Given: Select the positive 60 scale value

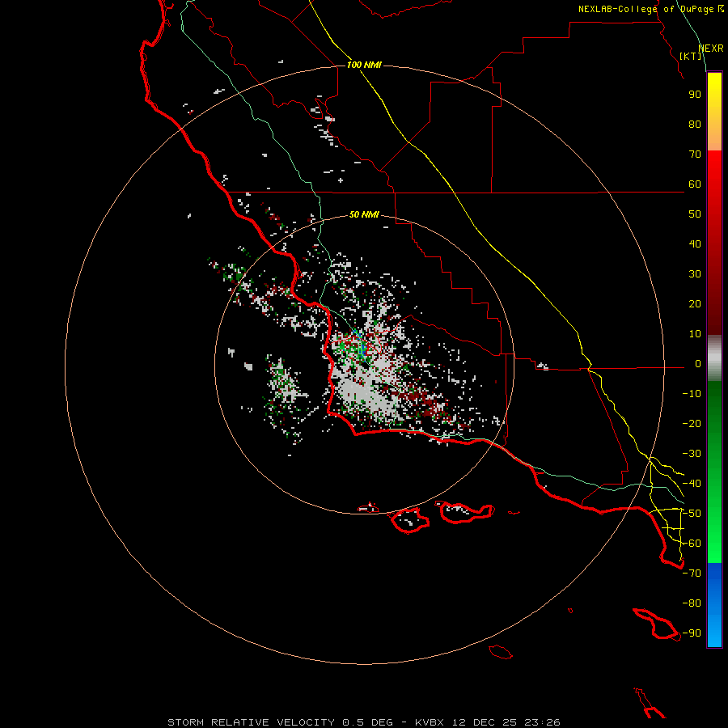Looking at the screenshot, I should (x=695, y=184).
